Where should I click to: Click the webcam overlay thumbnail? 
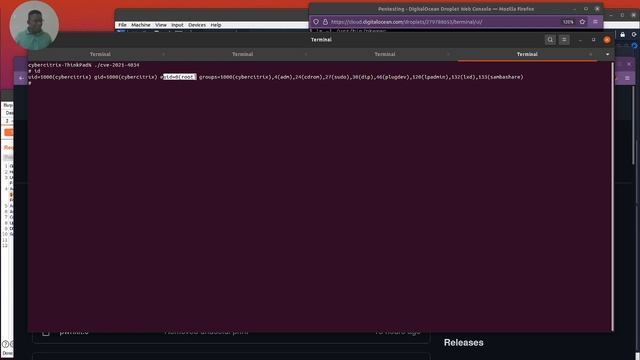(34, 25)
